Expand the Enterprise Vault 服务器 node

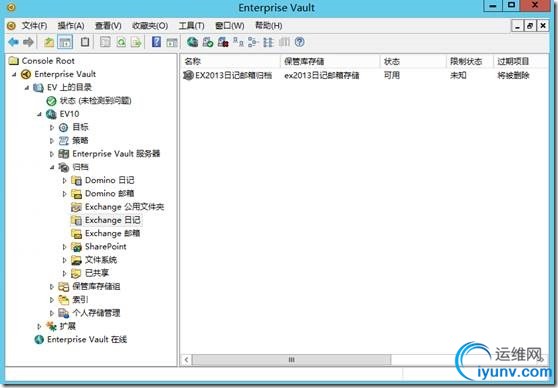point(52,154)
